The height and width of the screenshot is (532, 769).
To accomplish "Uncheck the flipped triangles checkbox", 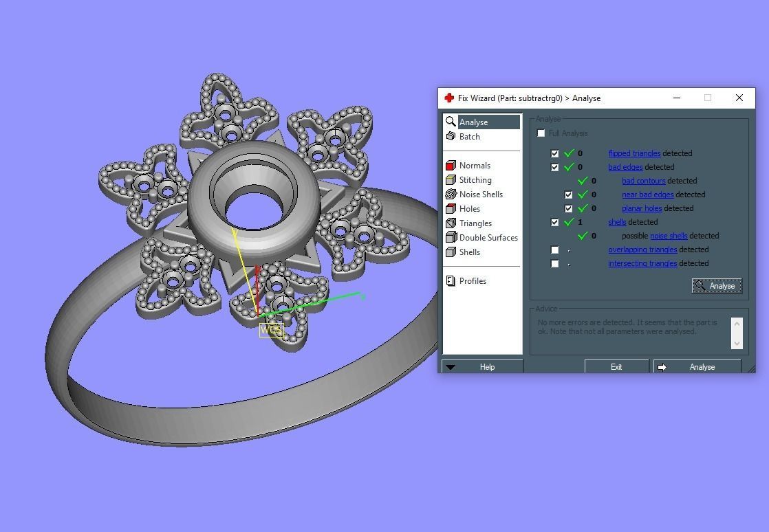I will pos(554,153).
